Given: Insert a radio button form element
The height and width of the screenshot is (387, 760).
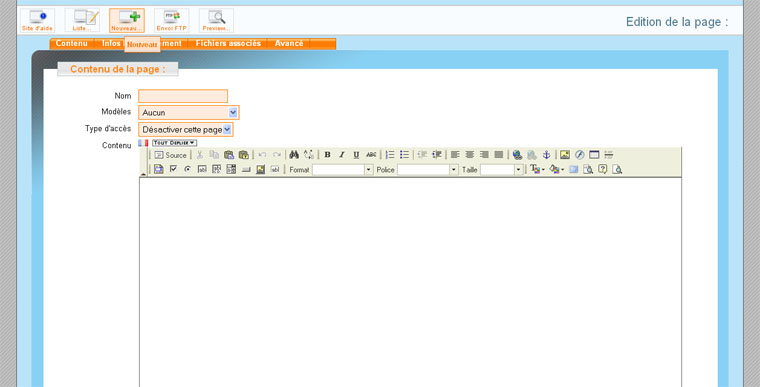Looking at the screenshot, I should point(188,169).
